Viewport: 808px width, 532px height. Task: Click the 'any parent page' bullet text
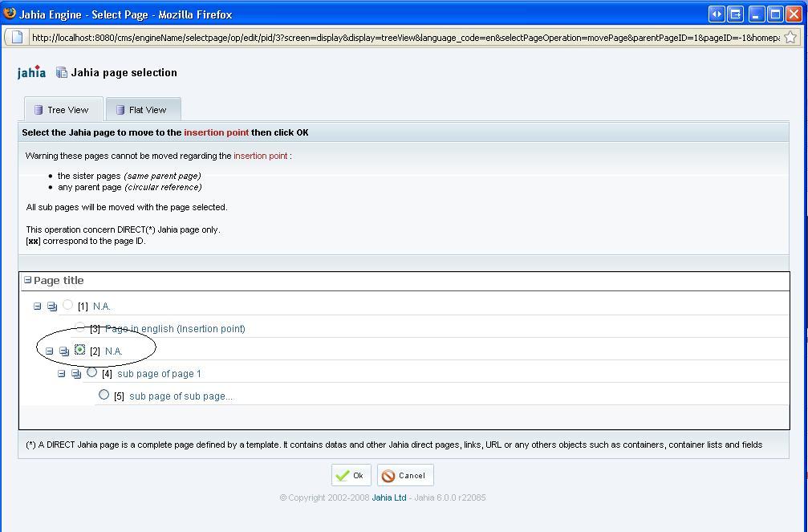130,187
